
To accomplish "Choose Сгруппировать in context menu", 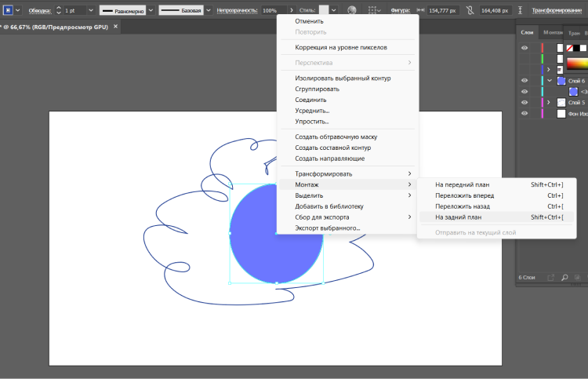I will coord(347,89).
